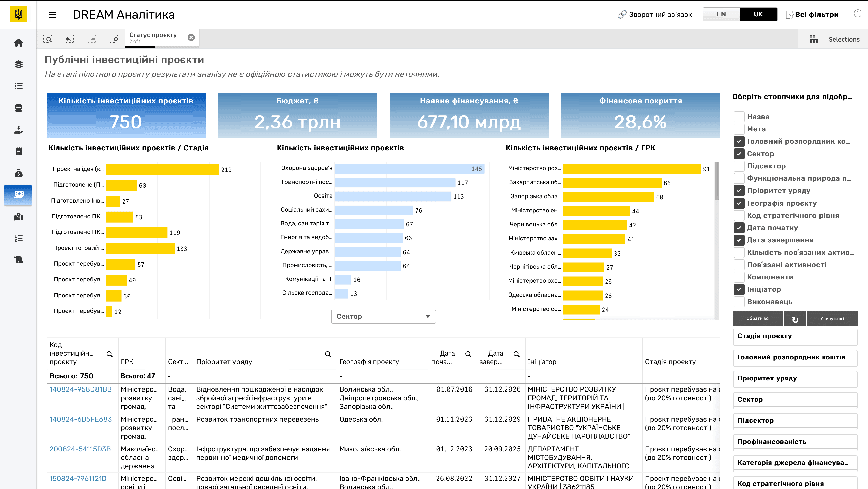The image size is (868, 489).
Task: Uncheck the Ініціатор column checkbox
Action: (739, 289)
